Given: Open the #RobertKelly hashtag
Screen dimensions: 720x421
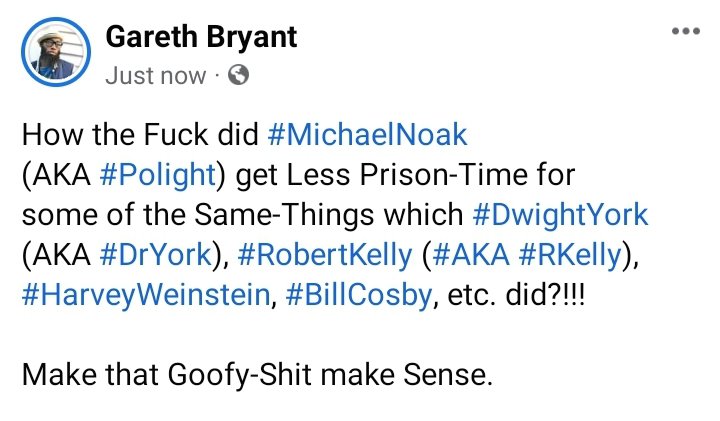Looking at the screenshot, I should pyautogui.click(x=326, y=255).
